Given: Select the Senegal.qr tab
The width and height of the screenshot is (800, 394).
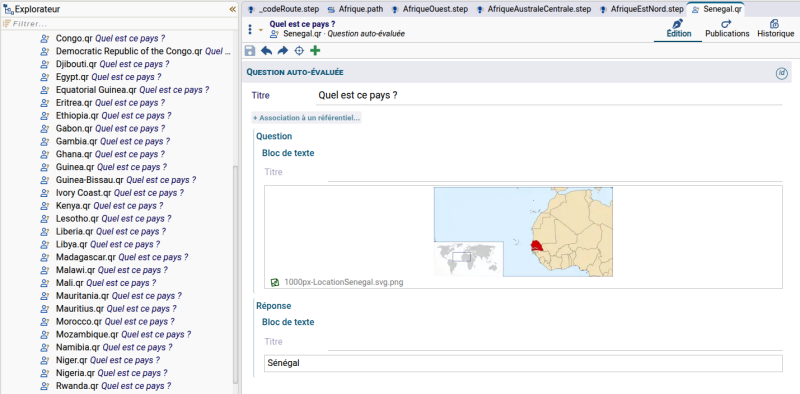Looking at the screenshot, I should click(x=716, y=9).
